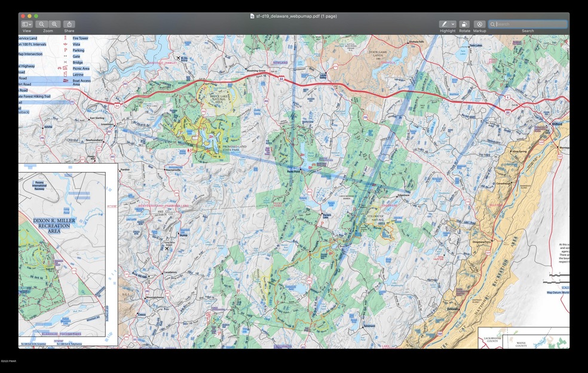Click the Picnic Area legend label

pyautogui.click(x=81, y=69)
